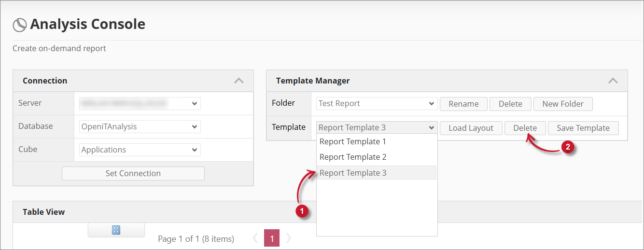Click the Template dropdown box

click(x=377, y=128)
